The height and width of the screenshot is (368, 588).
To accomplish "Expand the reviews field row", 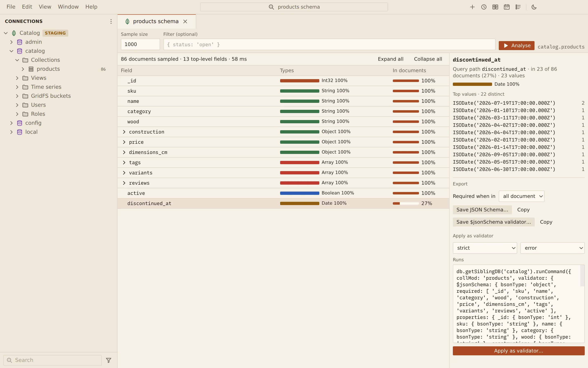I will [124, 183].
